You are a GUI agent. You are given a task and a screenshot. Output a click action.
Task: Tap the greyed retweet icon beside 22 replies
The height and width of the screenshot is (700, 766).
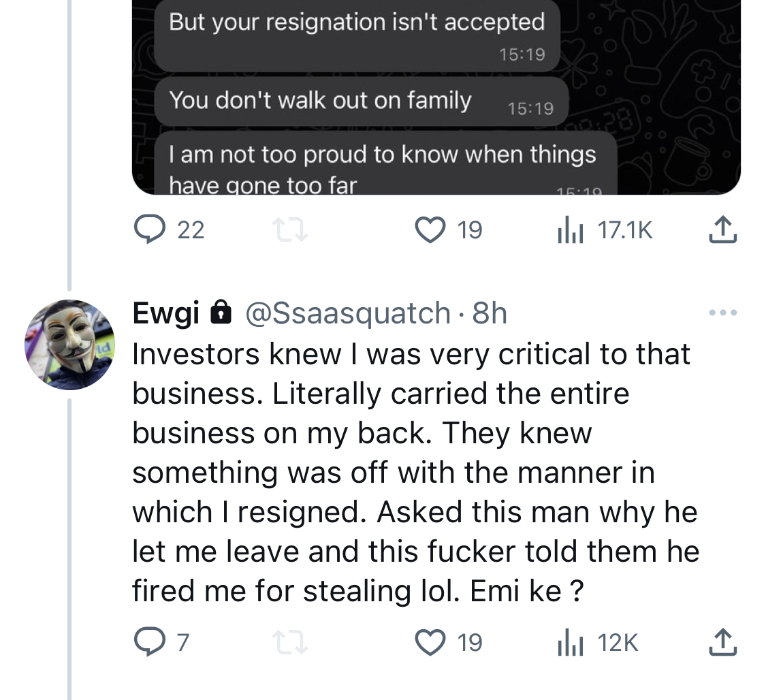[x=289, y=229]
